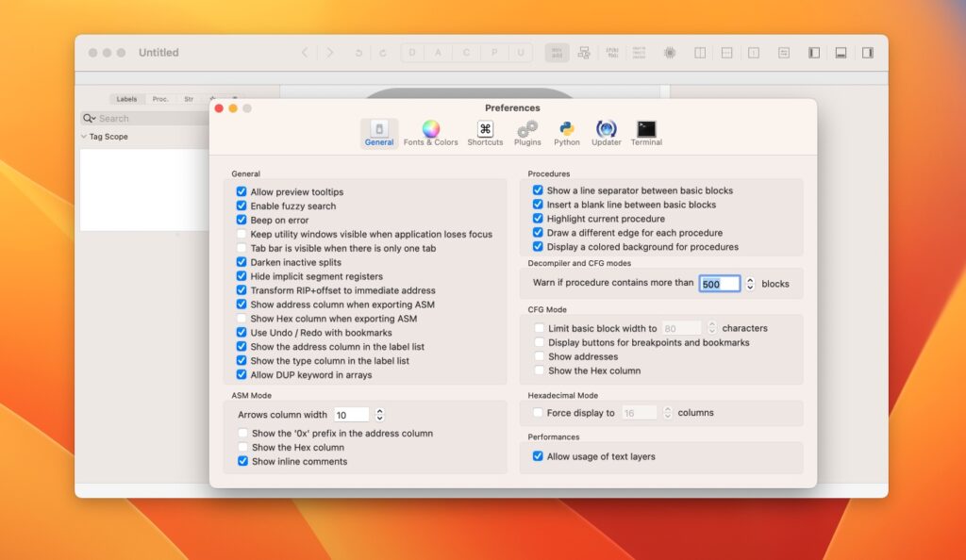Image resolution: width=966 pixels, height=560 pixels.
Task: Open the Shortcuts preferences pane
Action: point(485,132)
